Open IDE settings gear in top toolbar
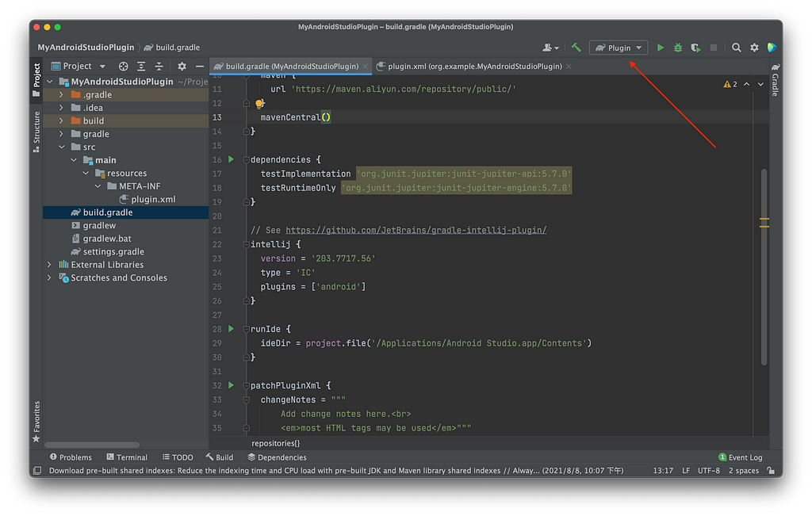Image resolution: width=812 pixels, height=516 pixels. [x=754, y=48]
